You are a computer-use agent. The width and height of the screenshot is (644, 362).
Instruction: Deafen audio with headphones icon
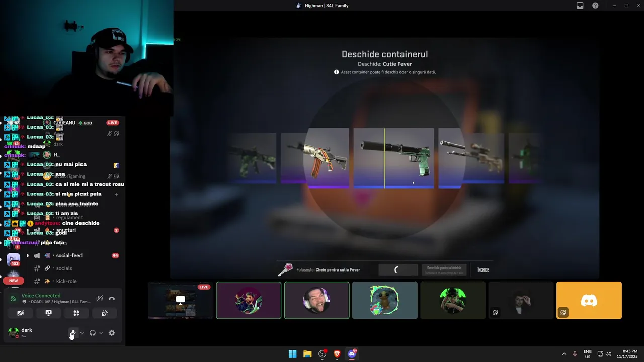point(93,333)
